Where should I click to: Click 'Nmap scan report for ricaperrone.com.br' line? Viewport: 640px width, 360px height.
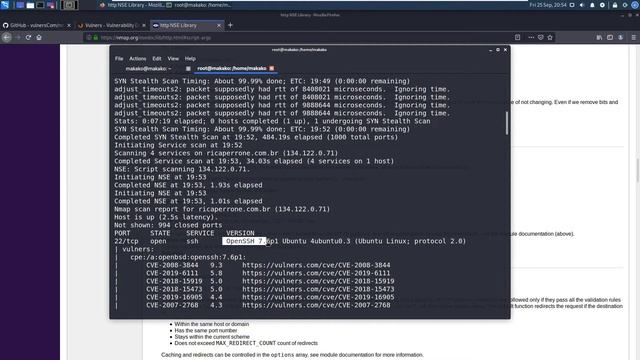tap(222, 209)
